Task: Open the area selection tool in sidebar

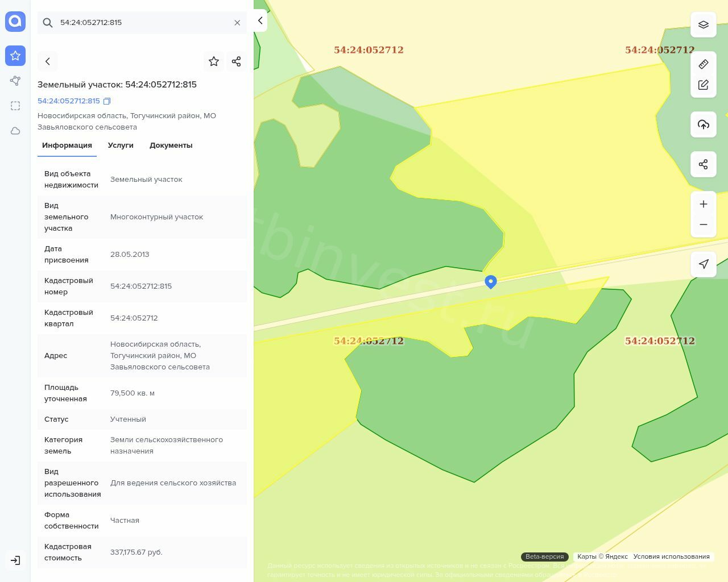Action: (15, 106)
